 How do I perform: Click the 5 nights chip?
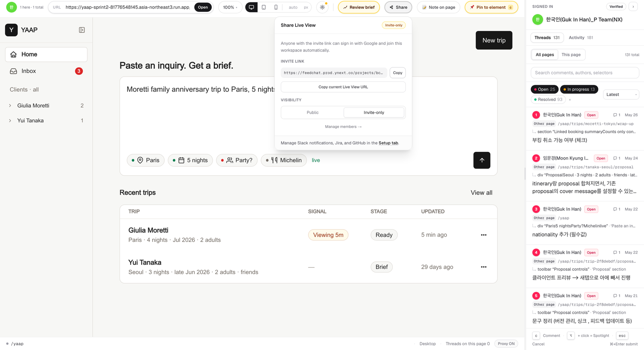tap(190, 160)
